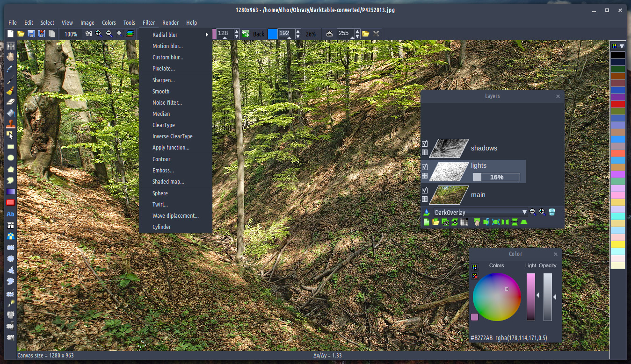Image resolution: width=631 pixels, height=364 pixels.
Task: Pick a hue on the color wheel
Action: [x=497, y=297]
